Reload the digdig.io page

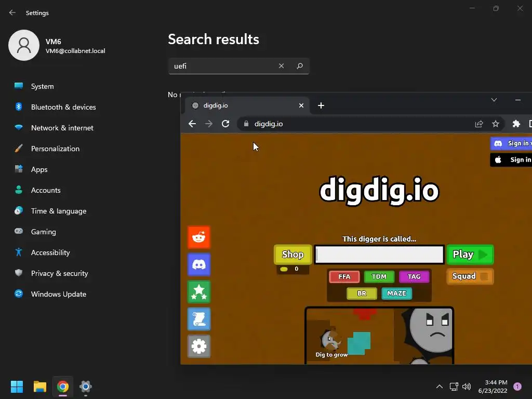(x=225, y=124)
